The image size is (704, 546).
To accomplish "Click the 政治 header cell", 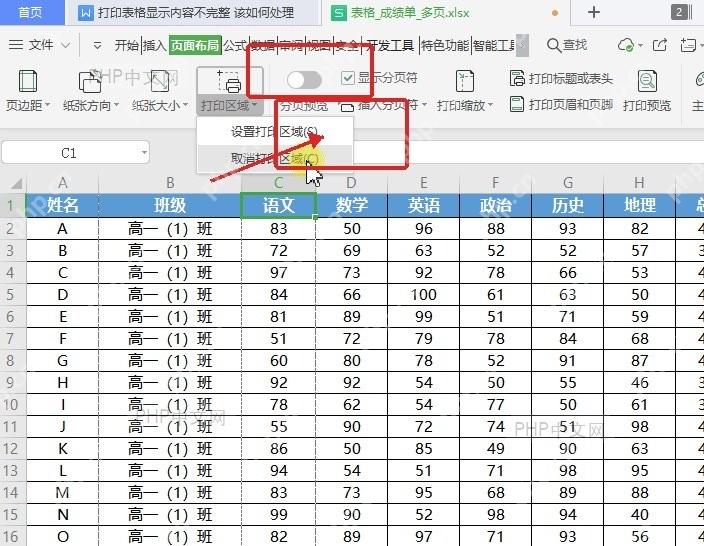I will 496,205.
